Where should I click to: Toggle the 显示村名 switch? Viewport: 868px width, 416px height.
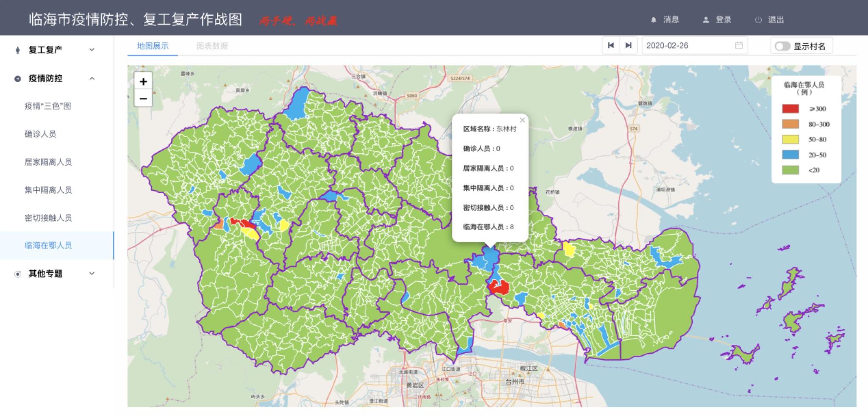pyautogui.click(x=782, y=46)
